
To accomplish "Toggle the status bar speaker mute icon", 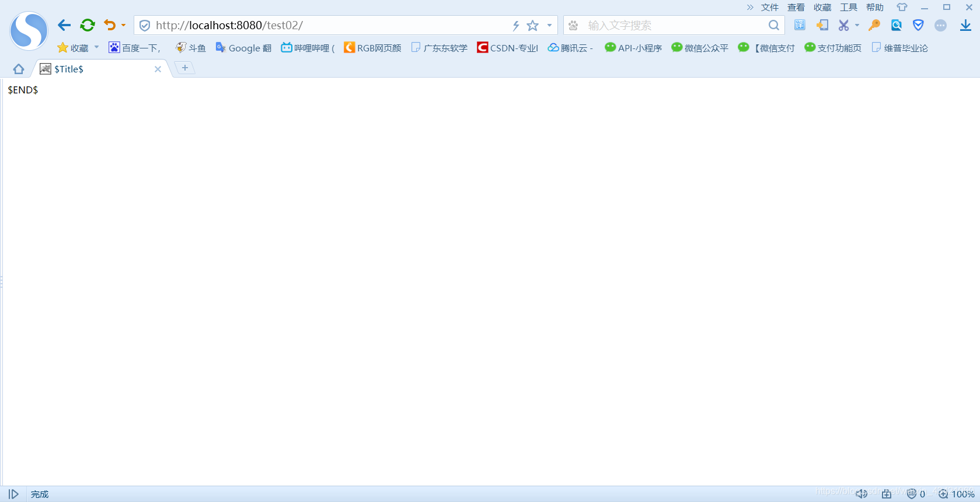I will coord(862,494).
